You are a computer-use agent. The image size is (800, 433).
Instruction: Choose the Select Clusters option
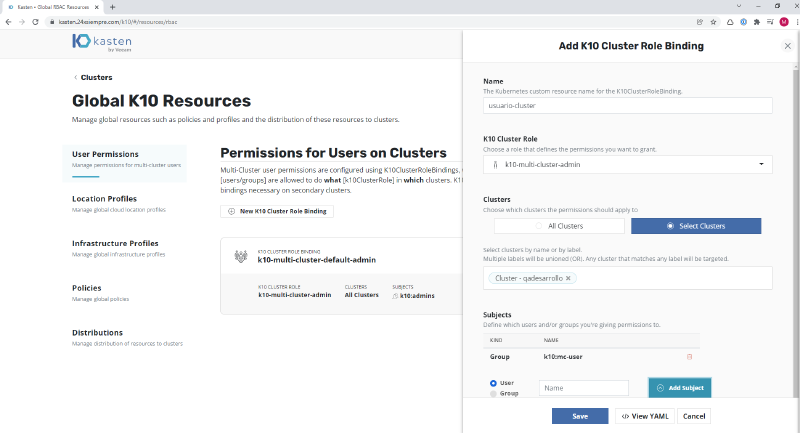tap(696, 226)
